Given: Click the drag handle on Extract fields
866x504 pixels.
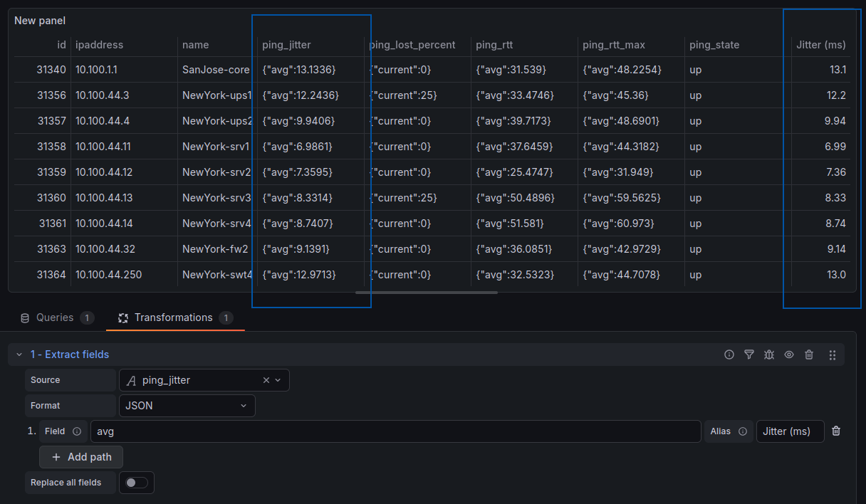Looking at the screenshot, I should coord(832,355).
